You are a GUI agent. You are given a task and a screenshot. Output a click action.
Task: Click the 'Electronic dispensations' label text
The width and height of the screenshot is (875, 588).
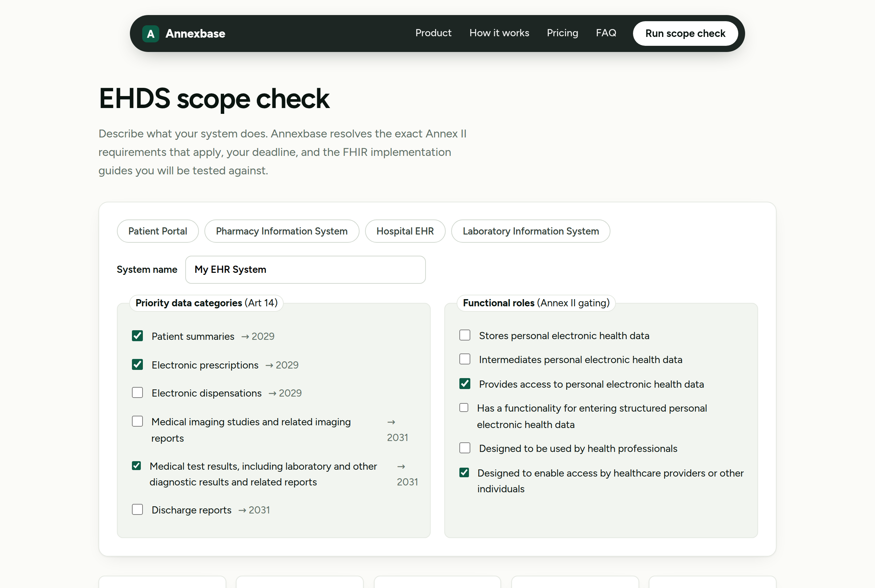pos(206,393)
